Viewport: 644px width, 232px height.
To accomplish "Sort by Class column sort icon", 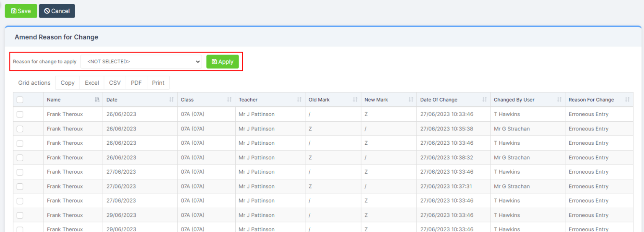I will coord(229,100).
